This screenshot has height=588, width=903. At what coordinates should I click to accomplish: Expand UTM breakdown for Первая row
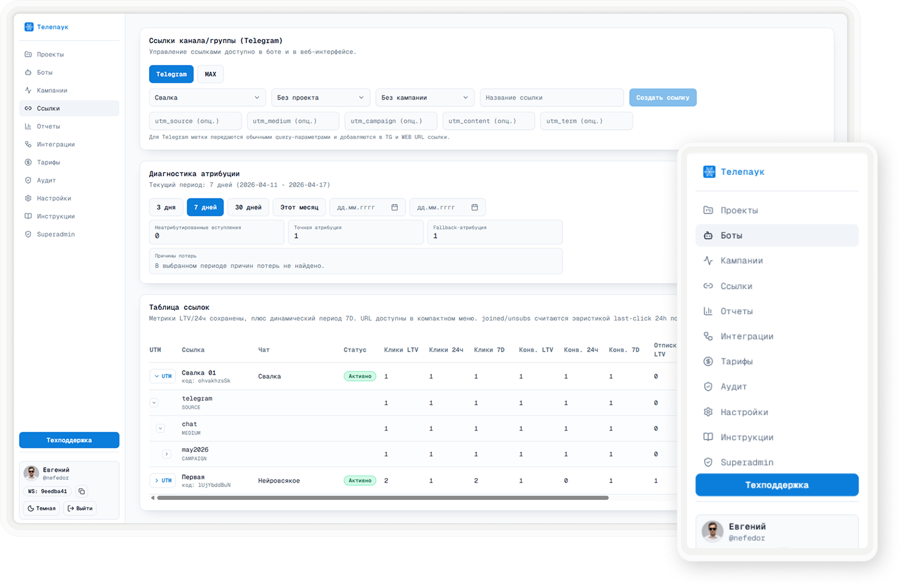(163, 481)
